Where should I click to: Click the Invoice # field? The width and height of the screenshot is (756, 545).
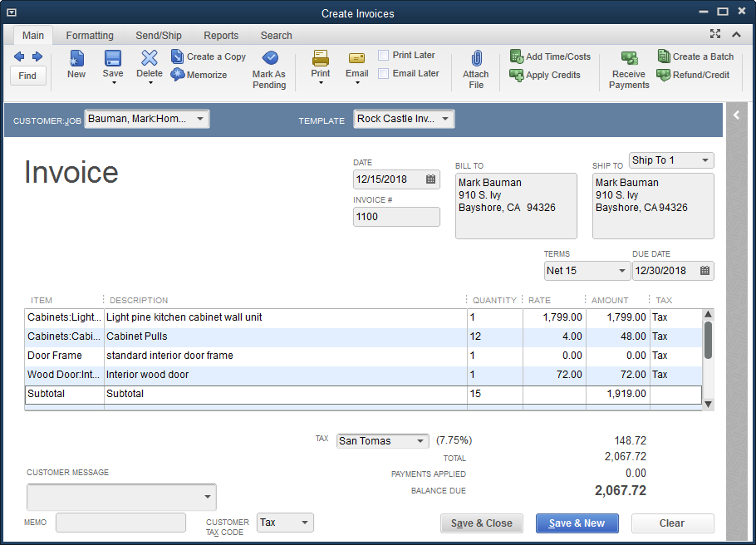click(396, 217)
